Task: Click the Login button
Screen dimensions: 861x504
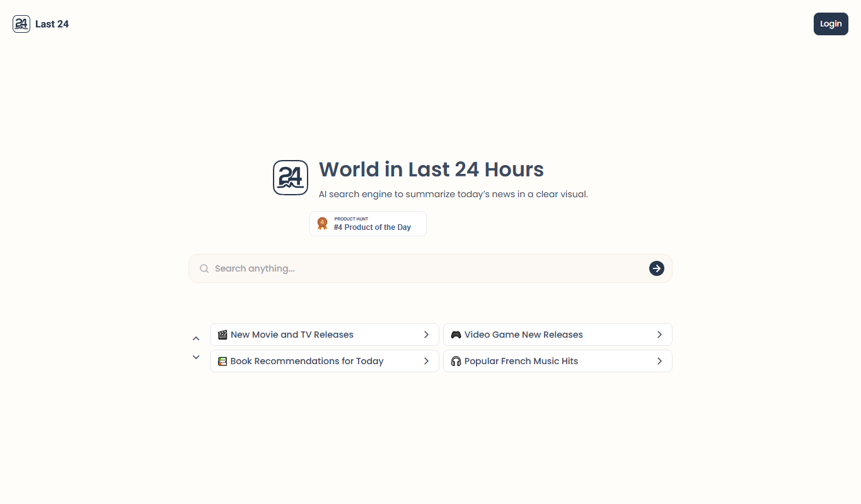Action: pyautogui.click(x=831, y=24)
